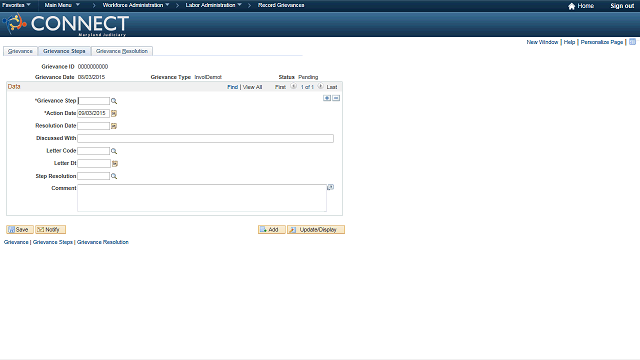Click the http icon beside Personalize Page
Image resolution: width=640 pixels, height=360 pixels.
632,42
